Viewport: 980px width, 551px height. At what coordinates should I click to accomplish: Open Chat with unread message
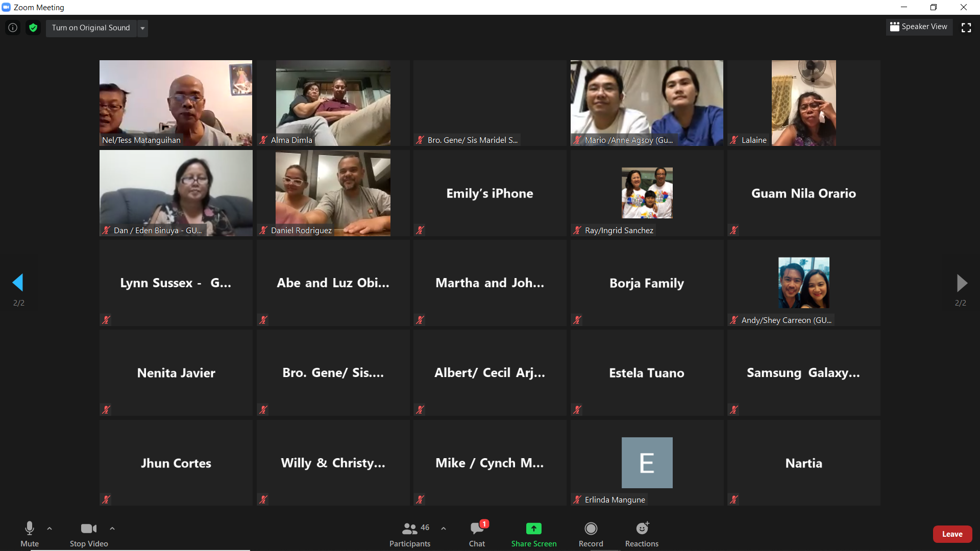click(477, 534)
